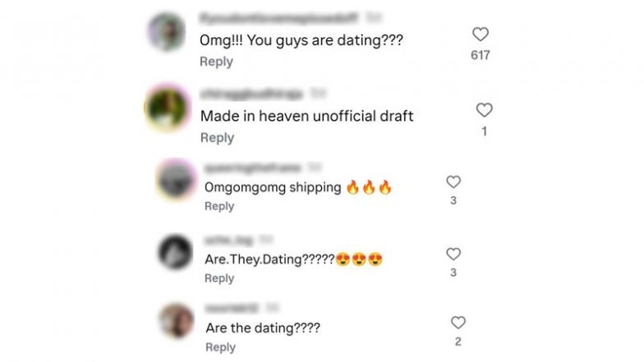Select comment text "Omgomgomg shipping"

(x=273, y=187)
